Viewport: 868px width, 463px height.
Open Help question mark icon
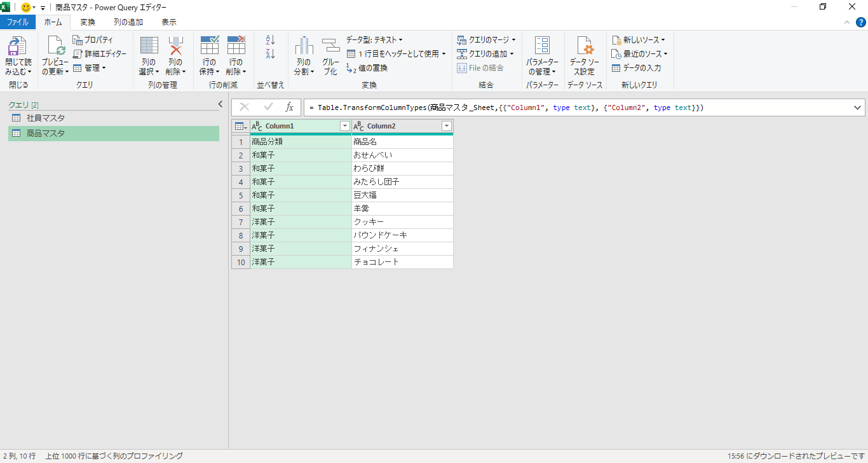pos(860,22)
